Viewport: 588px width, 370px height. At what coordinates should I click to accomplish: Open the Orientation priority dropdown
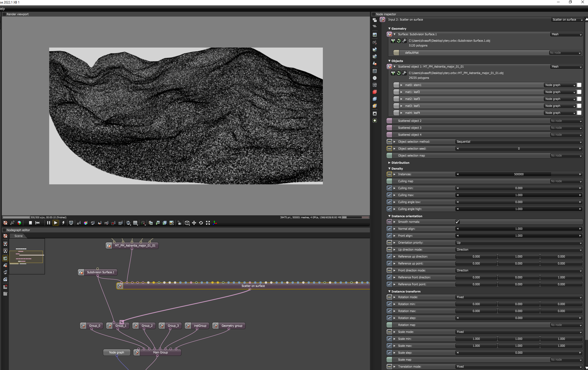point(519,243)
